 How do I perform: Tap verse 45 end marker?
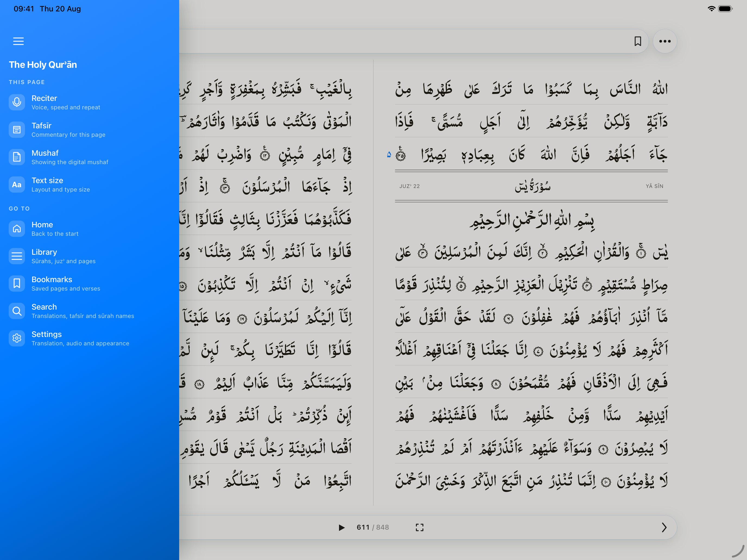pos(401,155)
